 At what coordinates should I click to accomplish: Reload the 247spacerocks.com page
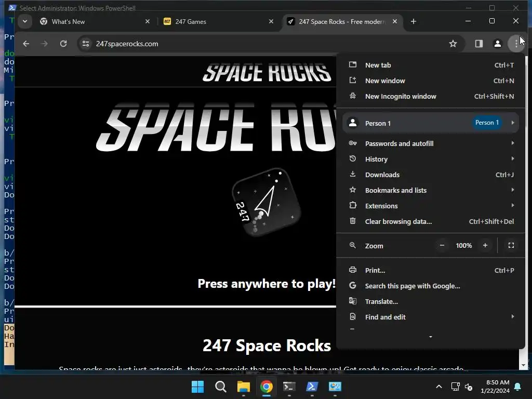coord(63,44)
